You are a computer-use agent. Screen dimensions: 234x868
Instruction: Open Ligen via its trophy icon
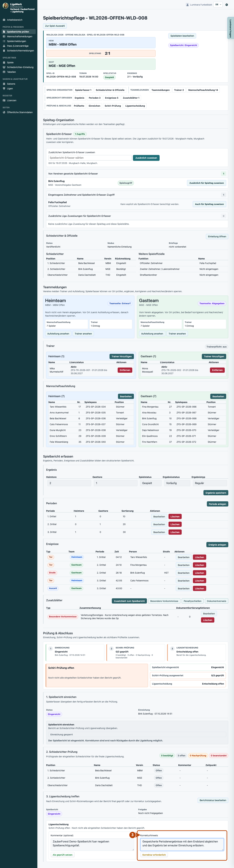click(x=4, y=88)
